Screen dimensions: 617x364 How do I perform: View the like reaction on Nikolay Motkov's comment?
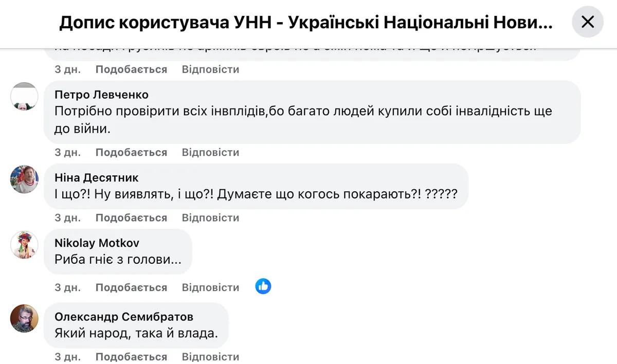pyautogui.click(x=263, y=286)
